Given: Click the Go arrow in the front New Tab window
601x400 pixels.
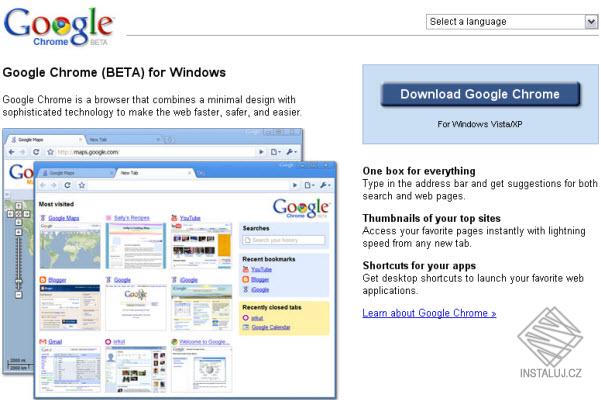Looking at the screenshot, I should click(294, 185).
